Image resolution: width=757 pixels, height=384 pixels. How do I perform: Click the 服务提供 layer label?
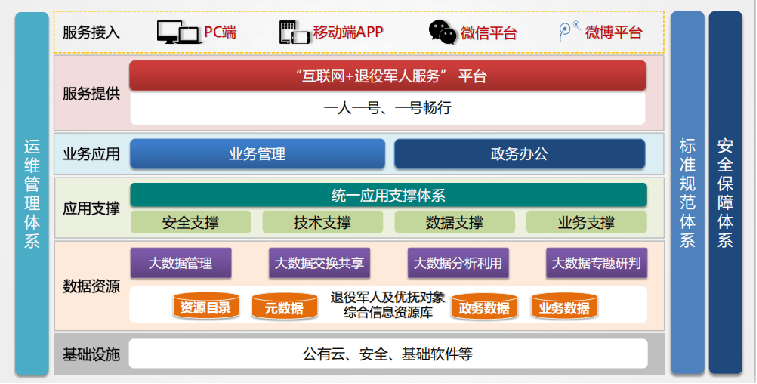click(x=91, y=93)
